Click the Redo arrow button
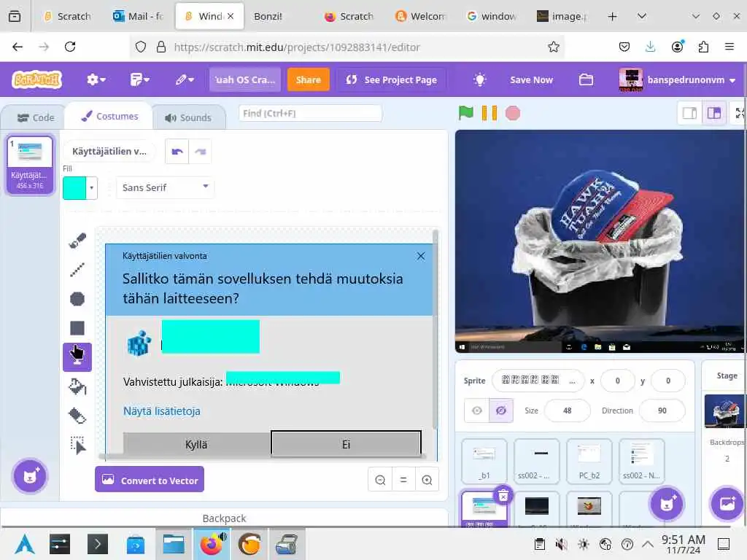The image size is (747, 560). coord(200,152)
